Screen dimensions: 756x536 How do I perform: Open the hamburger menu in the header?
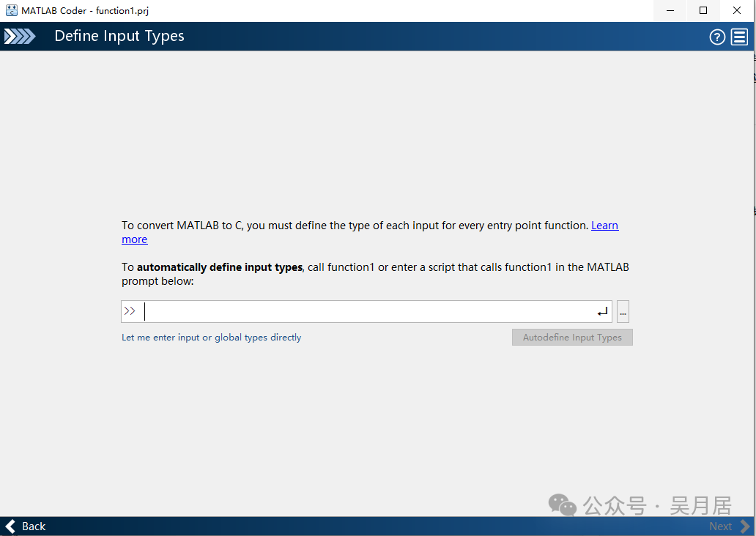(x=739, y=37)
